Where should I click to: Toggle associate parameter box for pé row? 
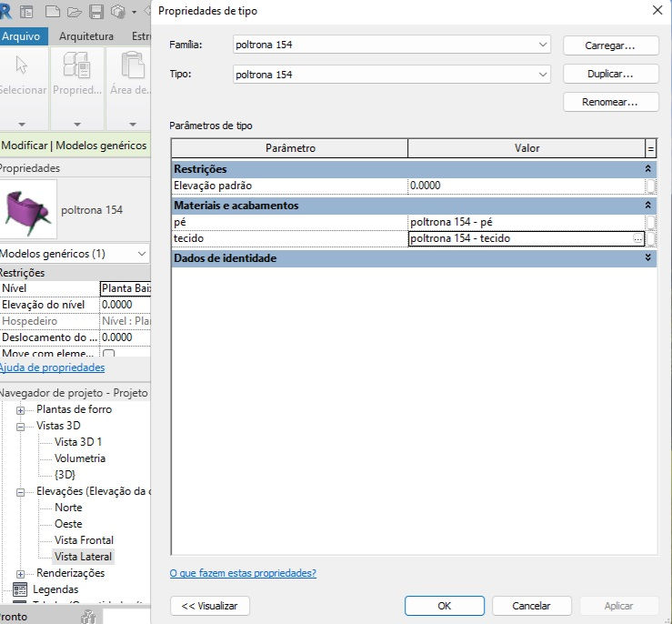pyautogui.click(x=650, y=222)
